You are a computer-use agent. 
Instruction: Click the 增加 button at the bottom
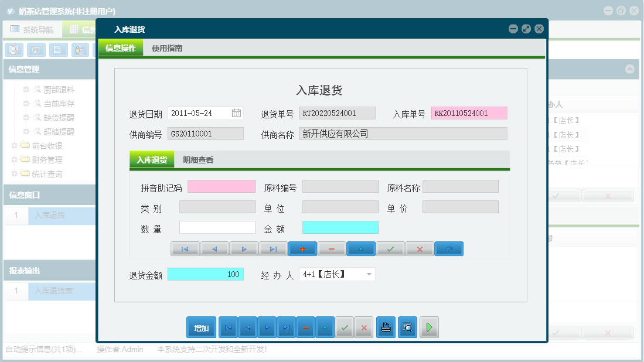(x=201, y=327)
